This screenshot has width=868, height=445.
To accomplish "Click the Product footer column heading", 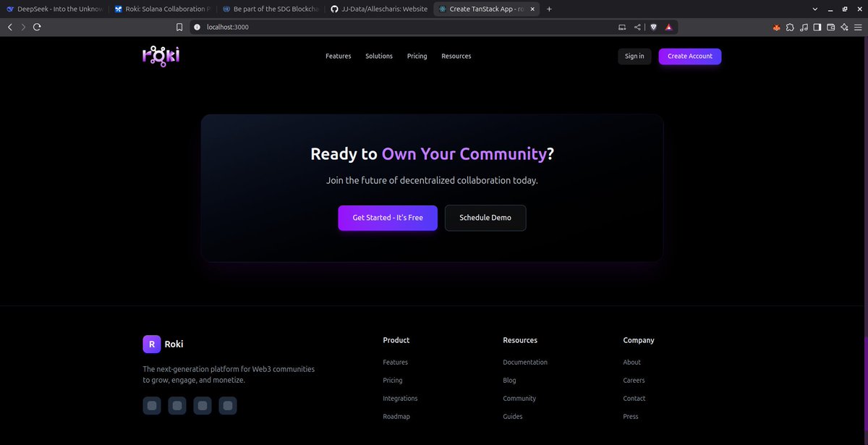I will point(396,340).
